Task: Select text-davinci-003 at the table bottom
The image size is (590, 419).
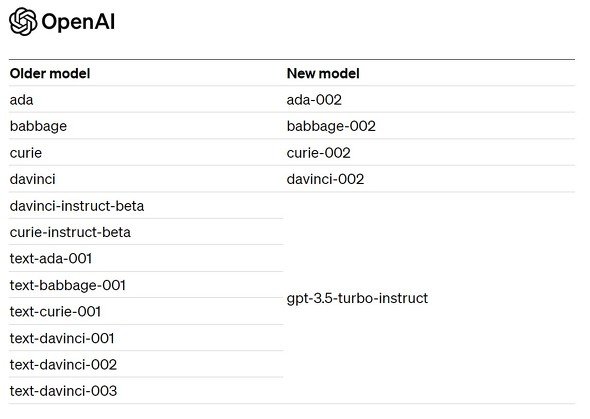Action: click(x=63, y=391)
